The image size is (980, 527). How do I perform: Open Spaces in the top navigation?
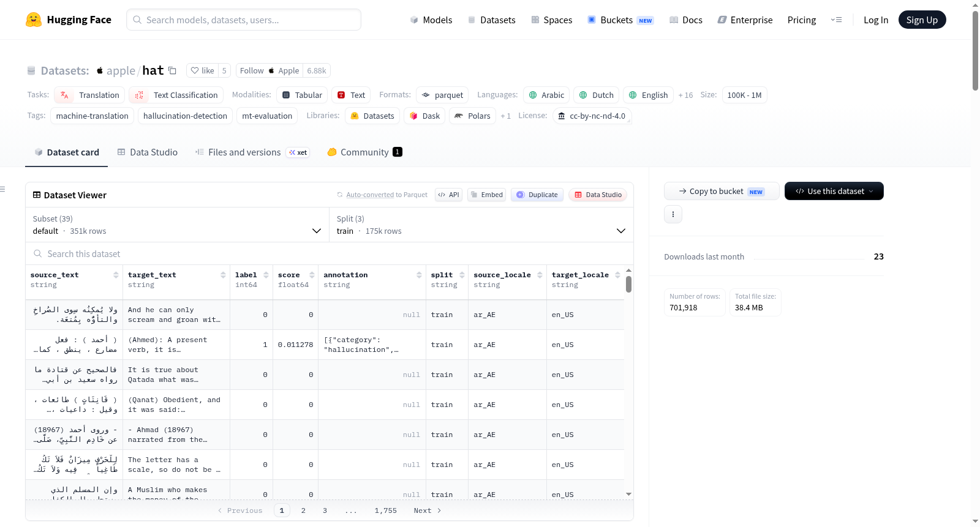point(552,20)
